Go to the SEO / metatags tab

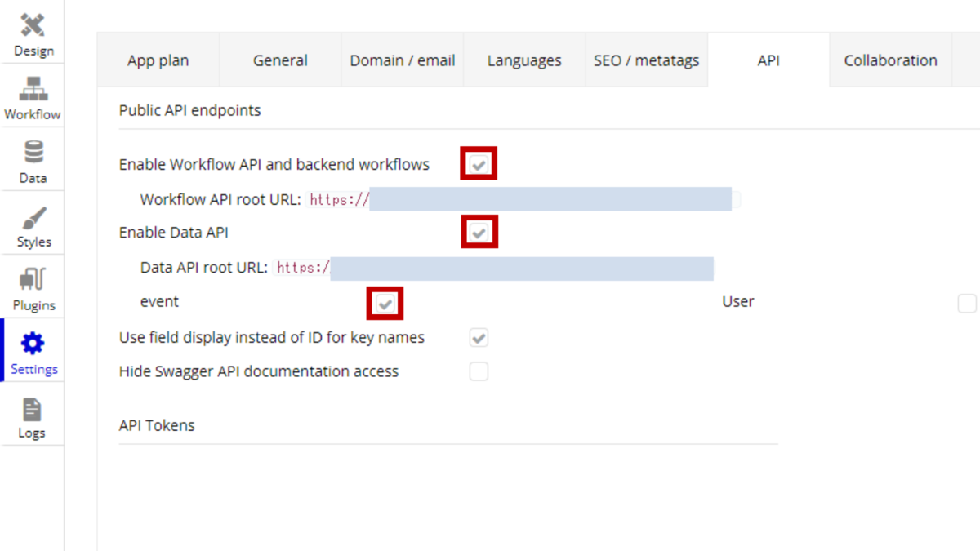(646, 60)
